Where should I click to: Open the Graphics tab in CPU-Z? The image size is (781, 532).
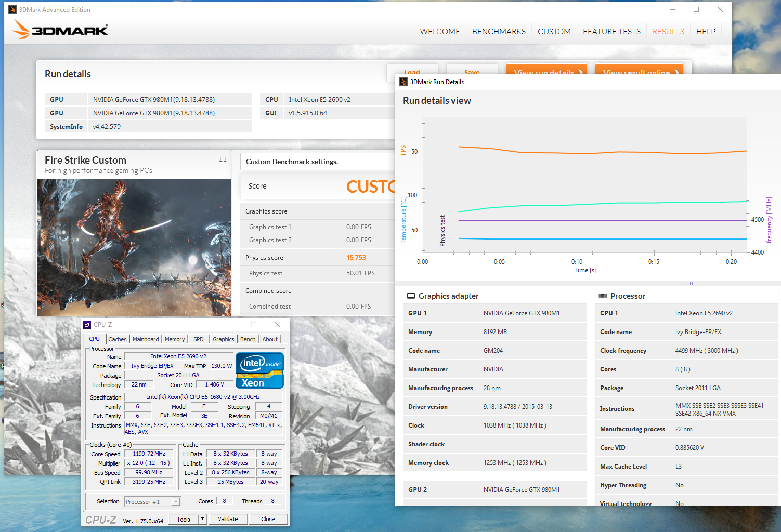(224, 339)
